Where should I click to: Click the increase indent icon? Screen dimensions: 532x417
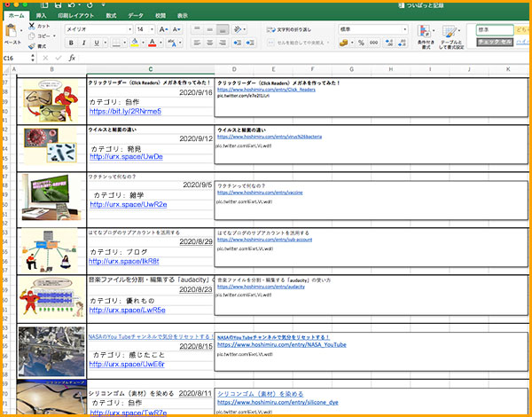(250, 43)
